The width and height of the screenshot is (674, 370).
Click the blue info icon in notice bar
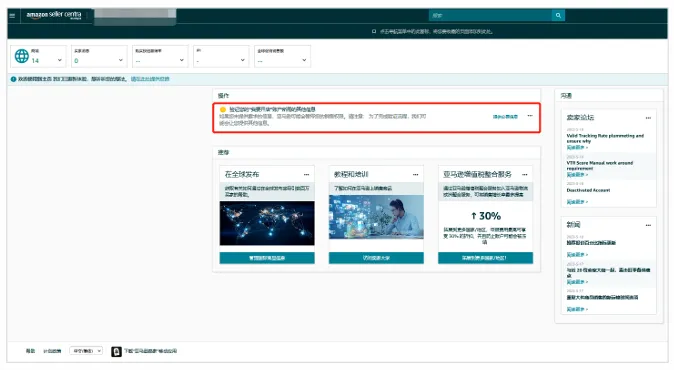pyautogui.click(x=13, y=79)
